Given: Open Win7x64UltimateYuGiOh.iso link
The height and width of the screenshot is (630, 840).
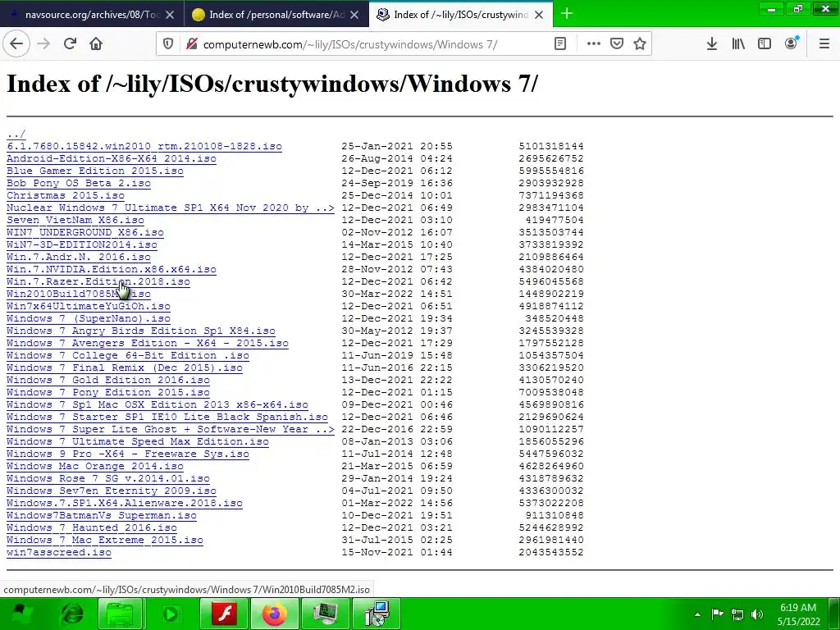Looking at the screenshot, I should [89, 307].
